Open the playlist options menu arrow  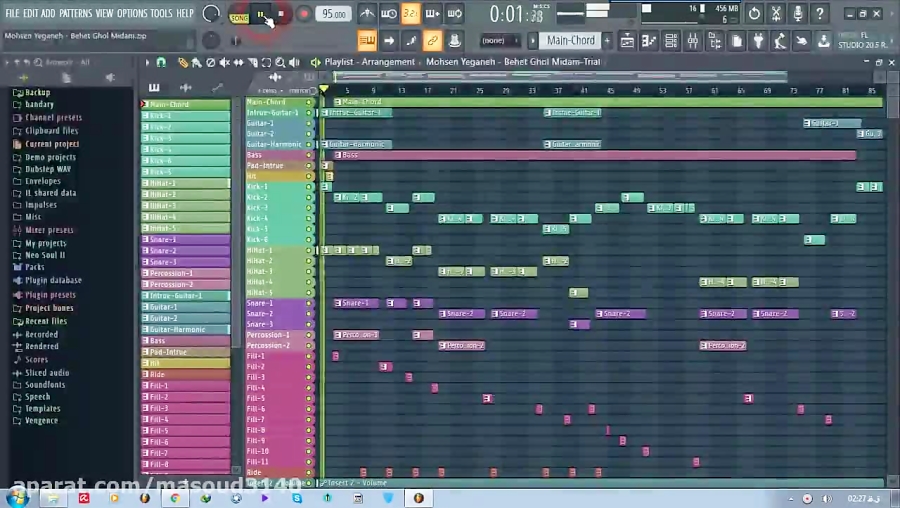tap(147, 62)
